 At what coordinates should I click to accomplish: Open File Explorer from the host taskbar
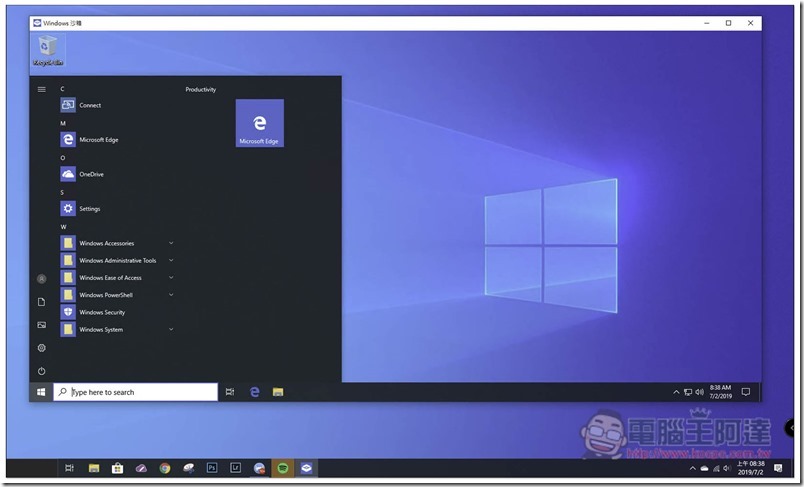click(94, 468)
